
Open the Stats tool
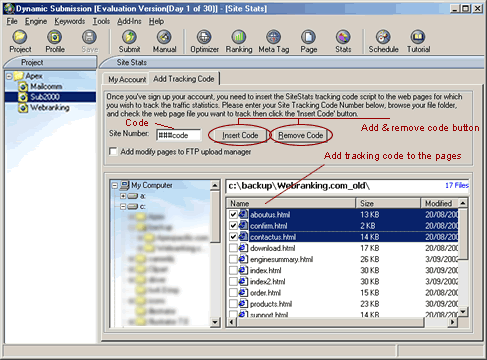[343, 41]
